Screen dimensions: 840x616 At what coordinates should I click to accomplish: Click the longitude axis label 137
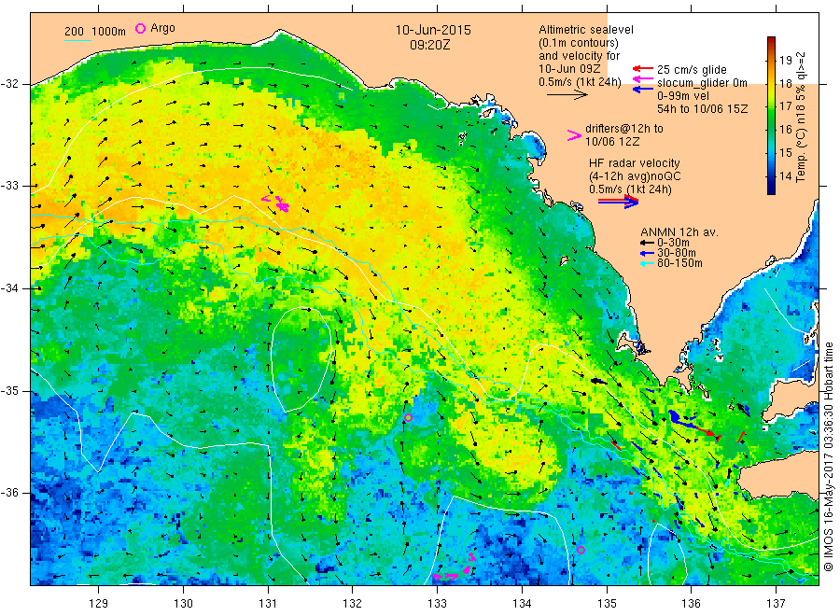[776, 604]
